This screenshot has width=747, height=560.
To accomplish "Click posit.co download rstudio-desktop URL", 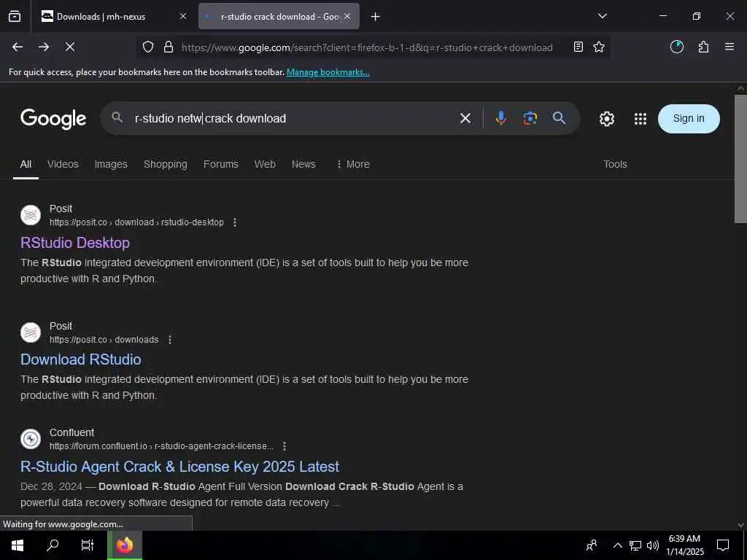I will [x=136, y=222].
